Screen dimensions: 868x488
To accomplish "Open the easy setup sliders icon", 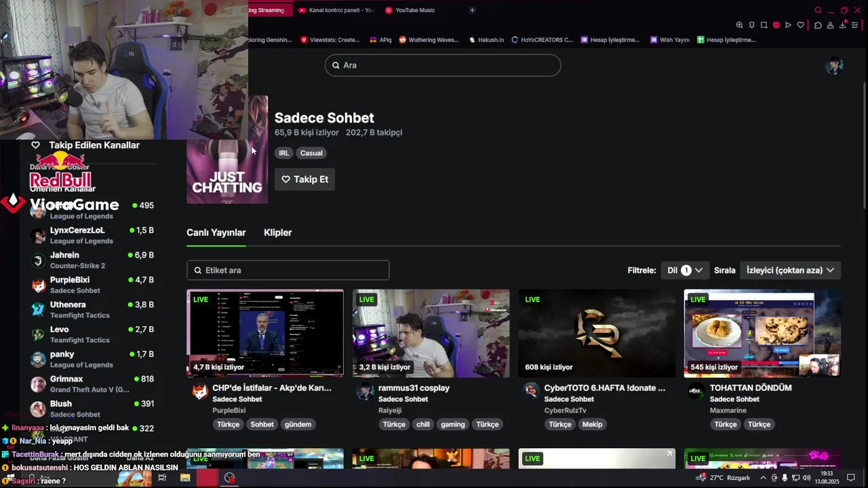I will coord(855,25).
